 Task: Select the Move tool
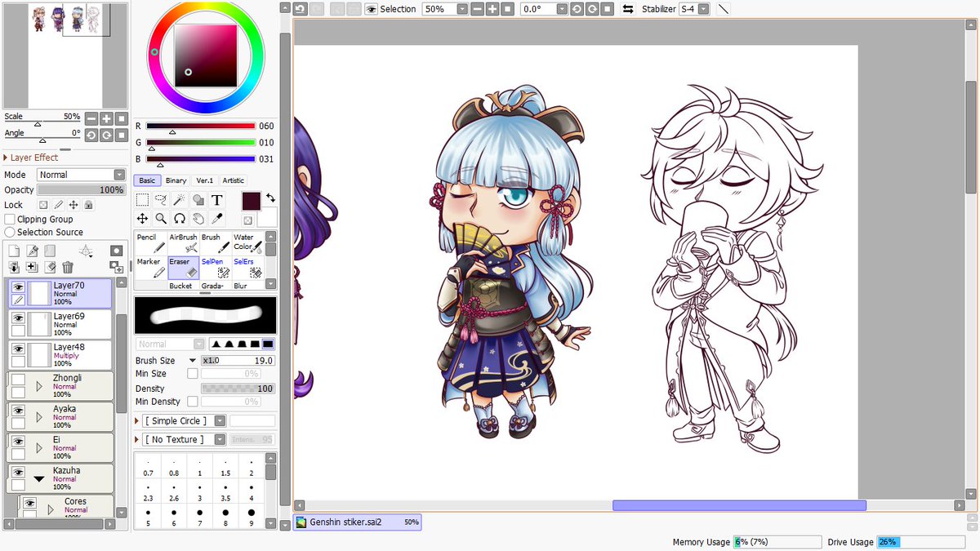pos(142,218)
